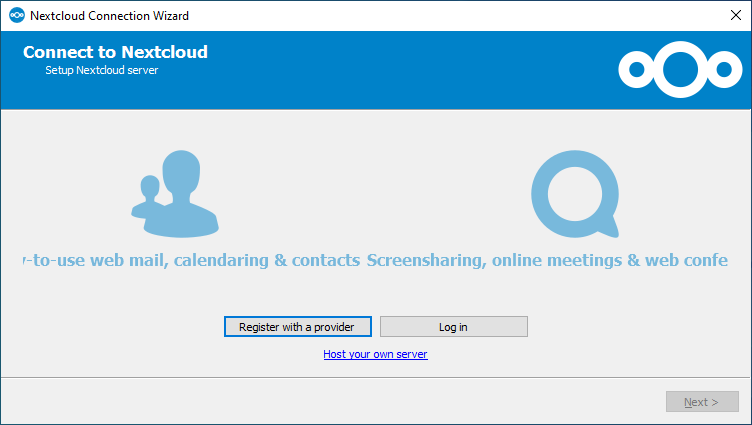
Task: Click the inner white circle of Talk icon
Action: pyautogui.click(x=575, y=194)
